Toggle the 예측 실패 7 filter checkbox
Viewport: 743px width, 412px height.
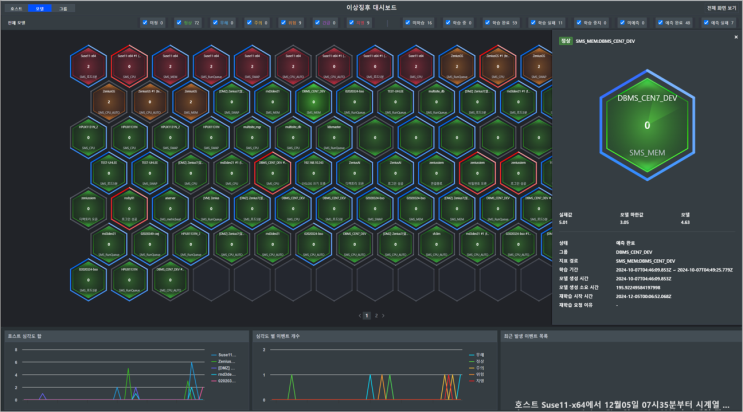tap(705, 20)
